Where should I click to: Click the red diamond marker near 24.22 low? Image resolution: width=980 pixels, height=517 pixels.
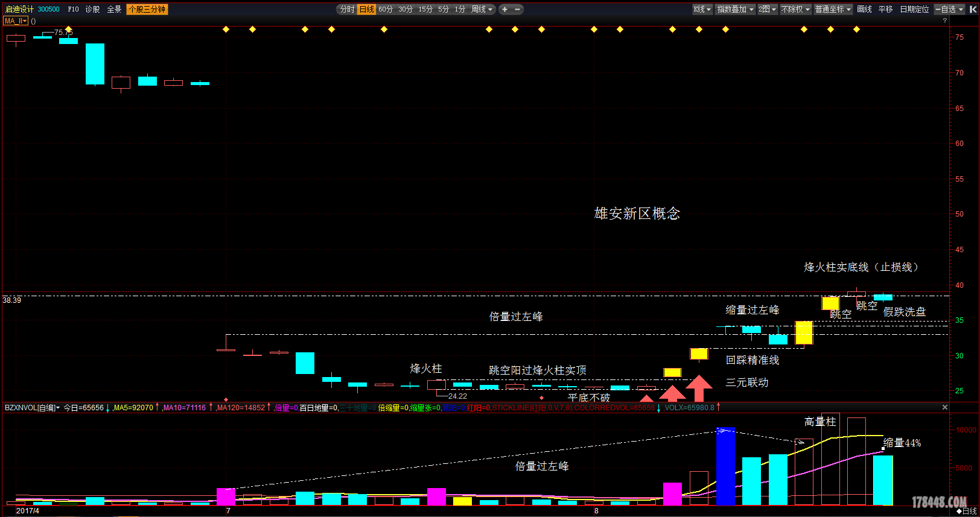pyautogui.click(x=541, y=398)
